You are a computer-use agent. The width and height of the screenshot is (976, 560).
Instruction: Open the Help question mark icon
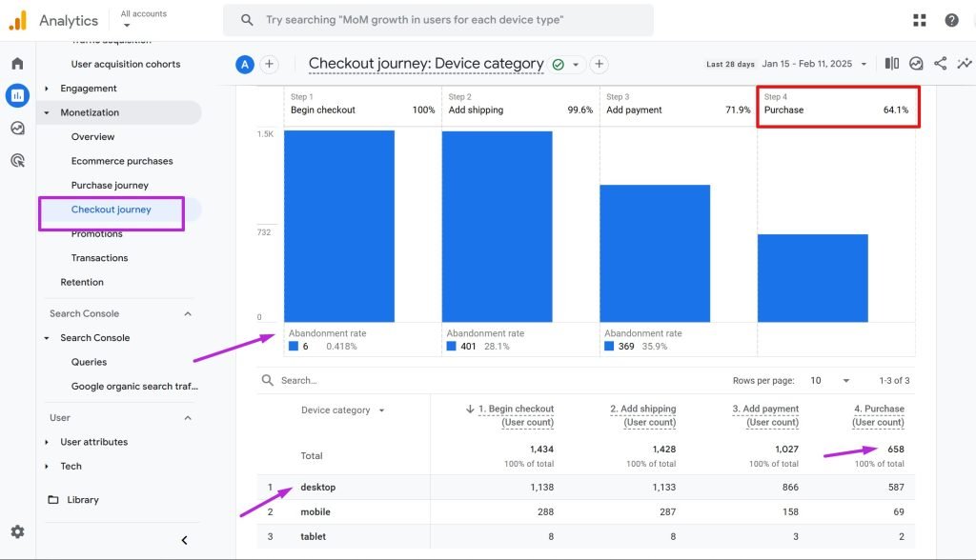click(x=951, y=20)
